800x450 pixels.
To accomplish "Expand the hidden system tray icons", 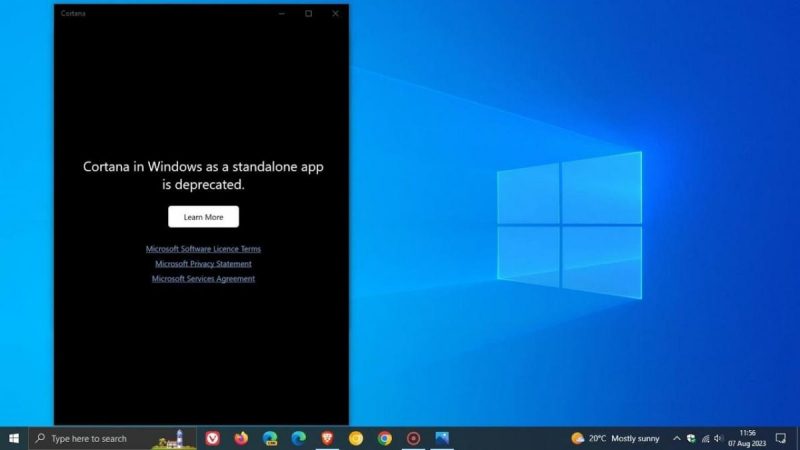I will (x=677, y=438).
